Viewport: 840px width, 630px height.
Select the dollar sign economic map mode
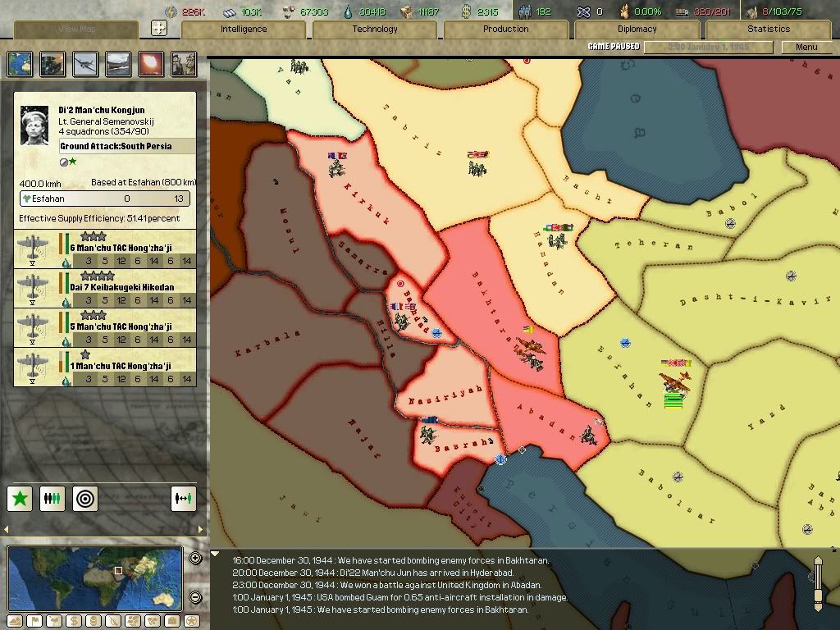[74, 622]
